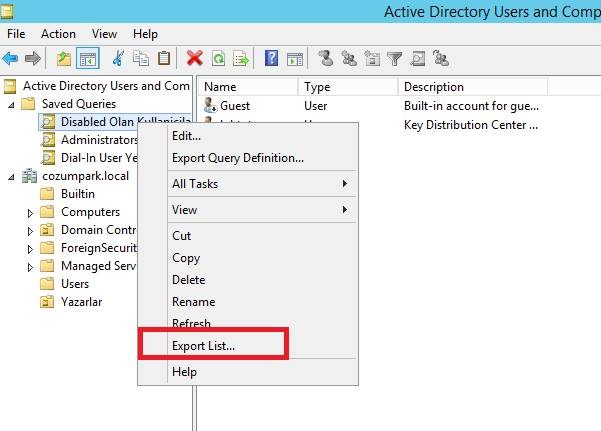Open the Help menu in menu bar

click(145, 34)
